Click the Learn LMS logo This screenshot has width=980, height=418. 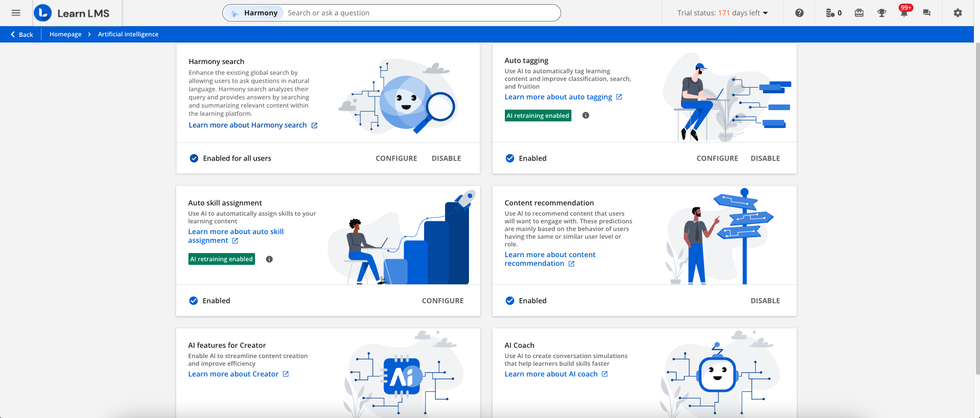click(72, 13)
